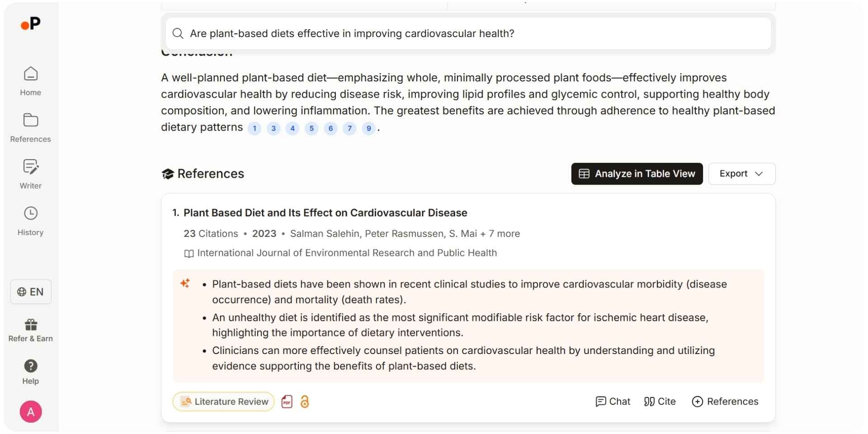Open paper title Plant Based Diet link
868x434 pixels.
point(325,213)
